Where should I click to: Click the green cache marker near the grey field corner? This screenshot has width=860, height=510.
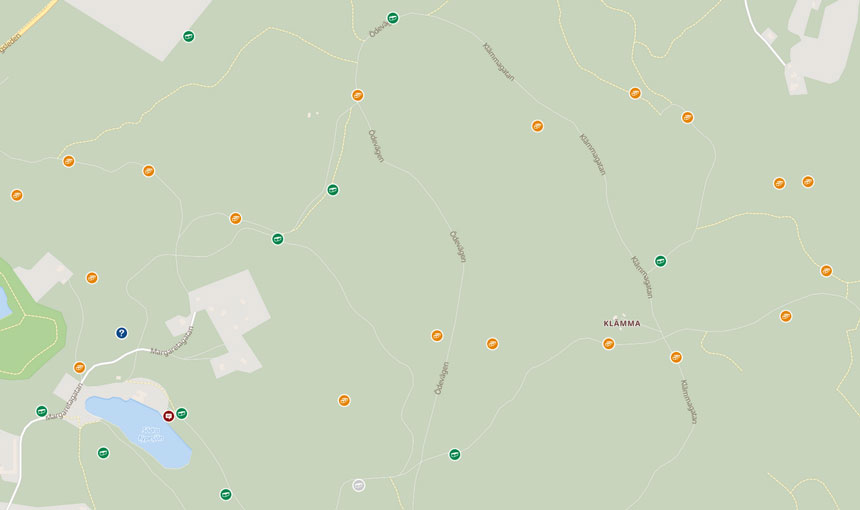189,37
